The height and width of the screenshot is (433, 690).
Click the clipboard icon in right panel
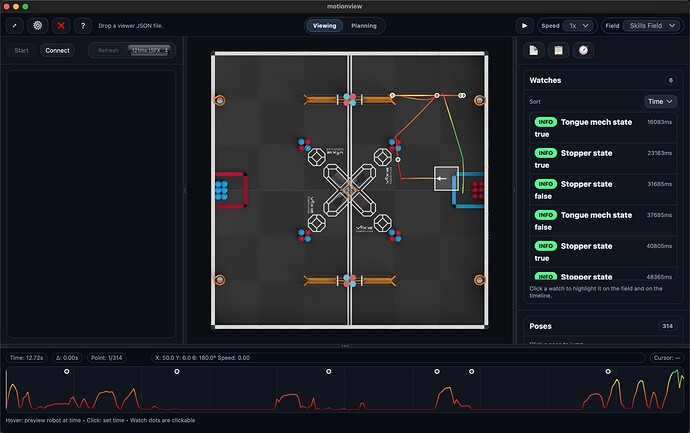click(558, 50)
